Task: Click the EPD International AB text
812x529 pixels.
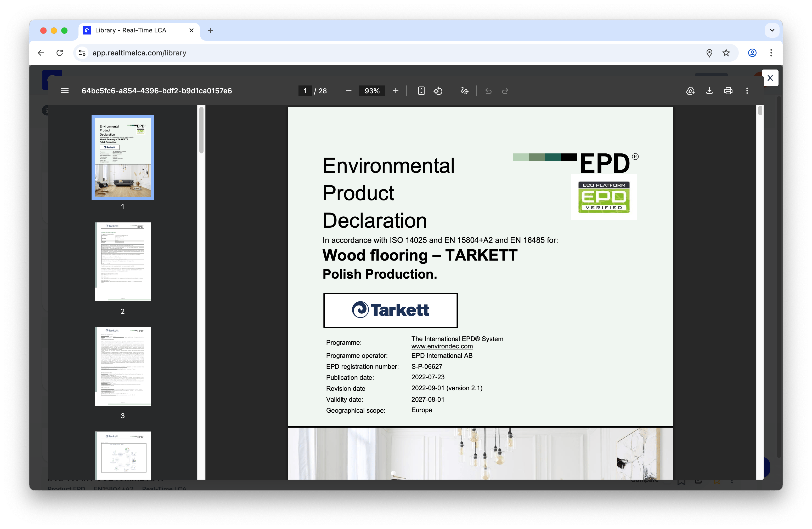Action: click(x=442, y=355)
